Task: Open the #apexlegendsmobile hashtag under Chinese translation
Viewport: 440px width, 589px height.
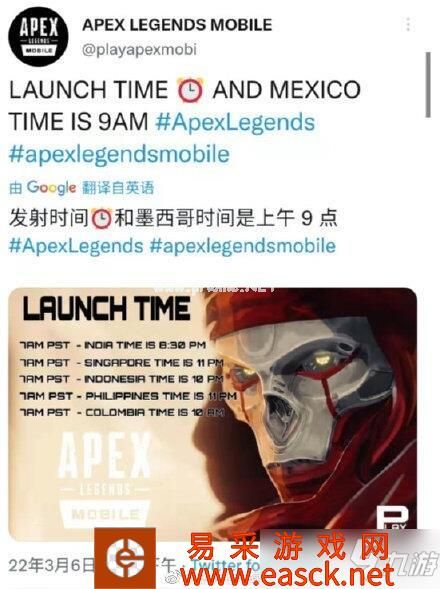Action: point(243,246)
